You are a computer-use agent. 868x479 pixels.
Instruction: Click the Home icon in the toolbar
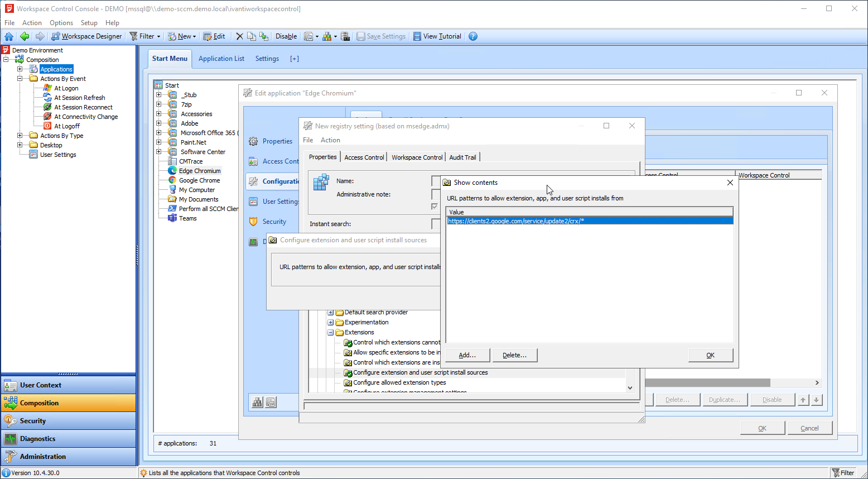point(9,36)
